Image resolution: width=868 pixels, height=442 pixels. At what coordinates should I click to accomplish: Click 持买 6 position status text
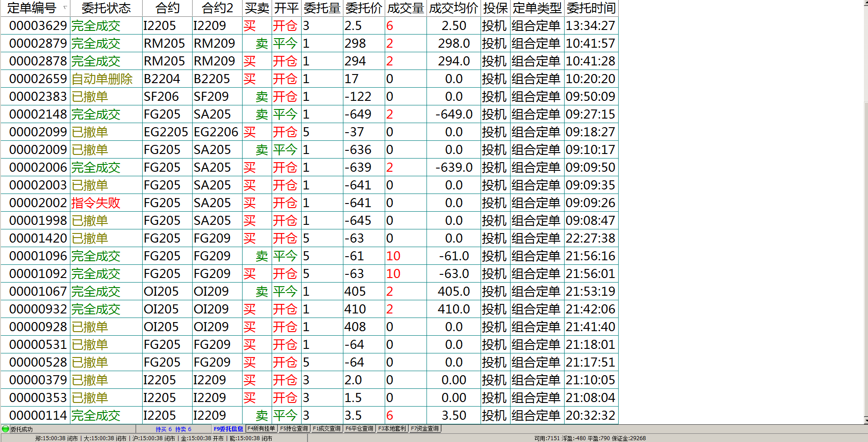tap(164, 429)
